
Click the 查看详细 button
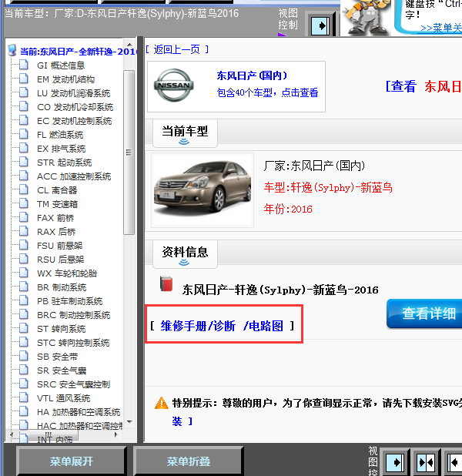(425, 313)
